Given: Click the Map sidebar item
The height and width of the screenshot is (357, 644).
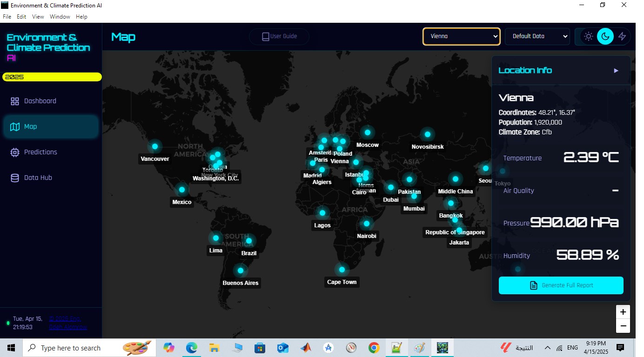Looking at the screenshot, I should coord(51,126).
